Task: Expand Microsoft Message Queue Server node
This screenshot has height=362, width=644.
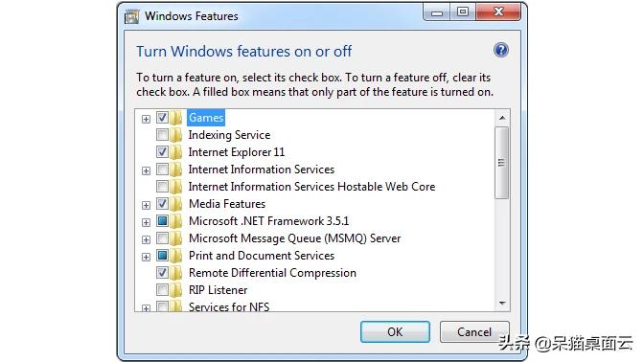Action: coord(146,239)
